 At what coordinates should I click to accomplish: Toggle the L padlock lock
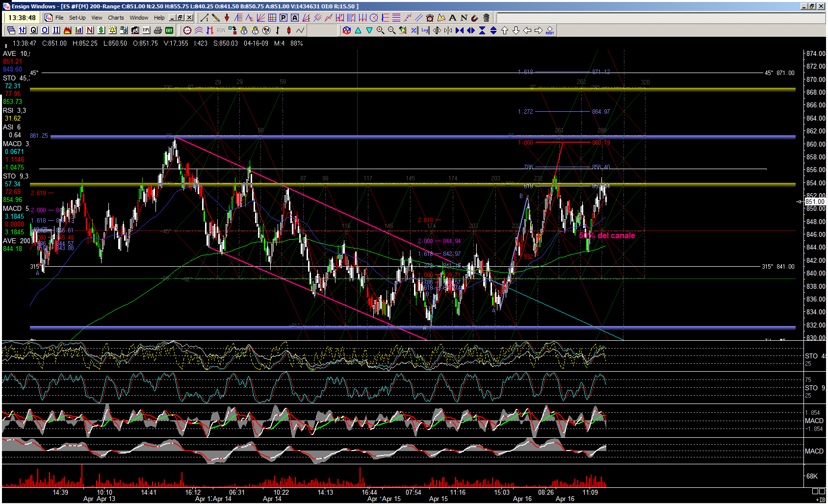tap(255, 30)
